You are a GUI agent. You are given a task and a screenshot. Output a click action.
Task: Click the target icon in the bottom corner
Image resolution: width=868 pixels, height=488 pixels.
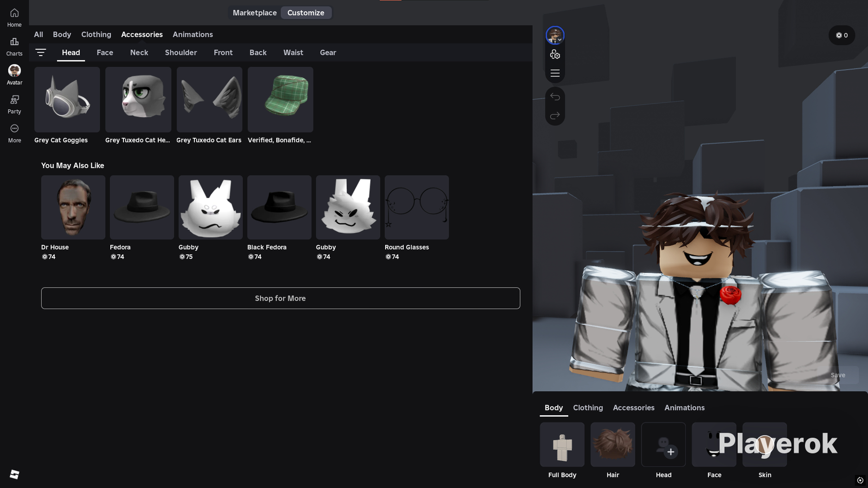coord(860,481)
